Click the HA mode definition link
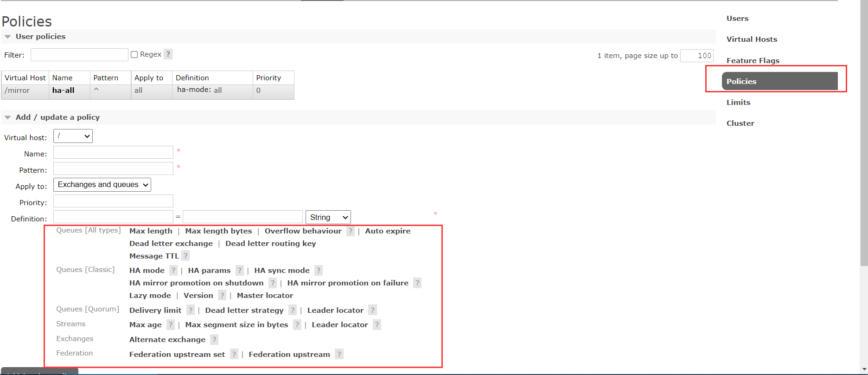 coord(147,271)
